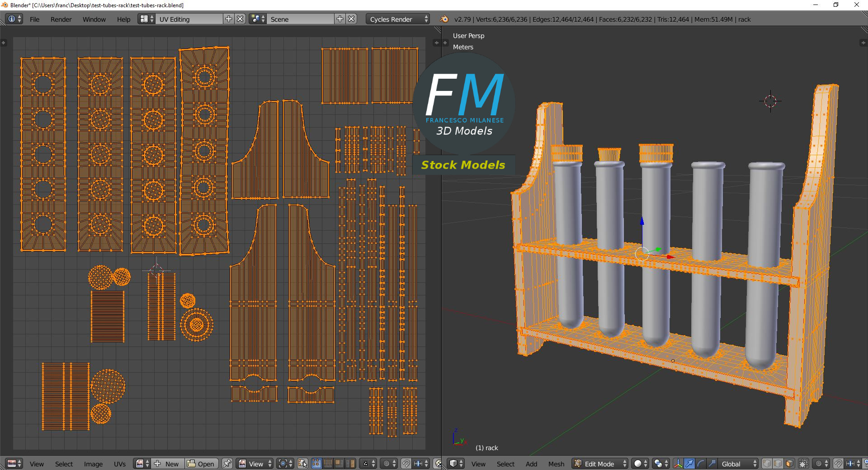This screenshot has width=868, height=470.
Task: Expand the Global transform orientation dropdown
Action: coord(737,464)
